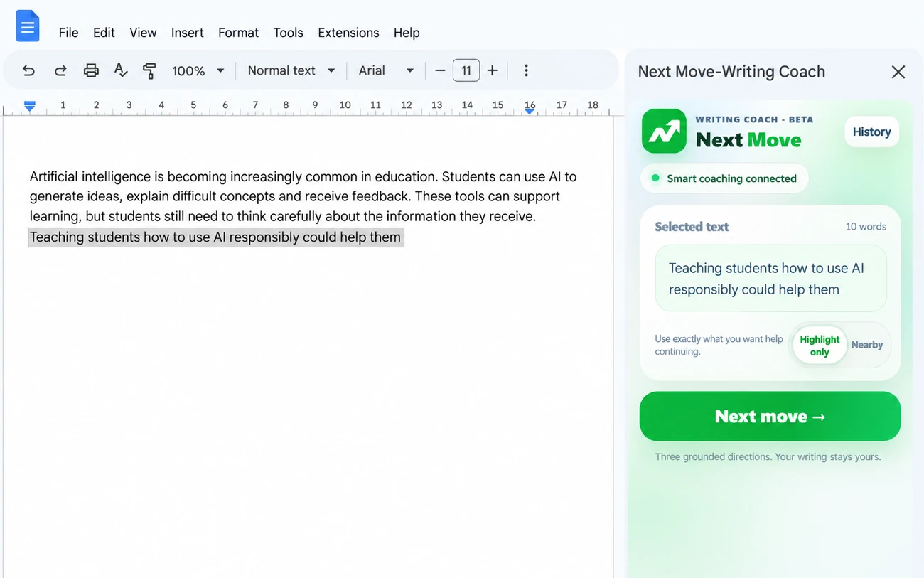Select the Highlight only option
The height and width of the screenshot is (578, 924).
click(x=820, y=346)
